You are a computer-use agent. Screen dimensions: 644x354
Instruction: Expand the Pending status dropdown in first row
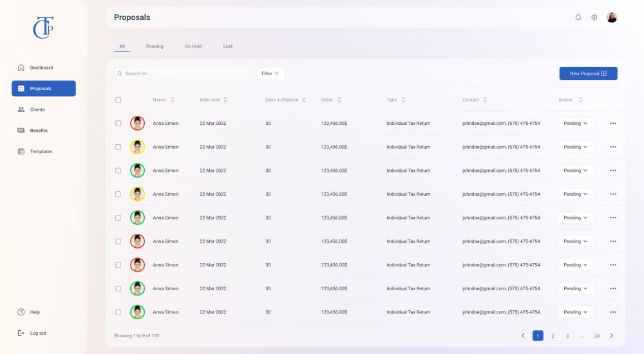tap(576, 124)
